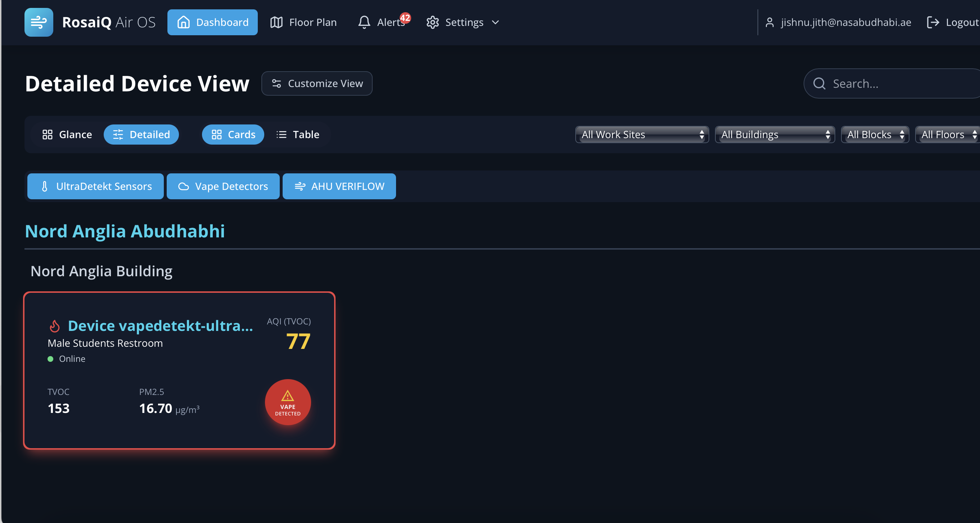Click the Customize View sliders icon
Screen dimensions: 980x523
tap(277, 83)
